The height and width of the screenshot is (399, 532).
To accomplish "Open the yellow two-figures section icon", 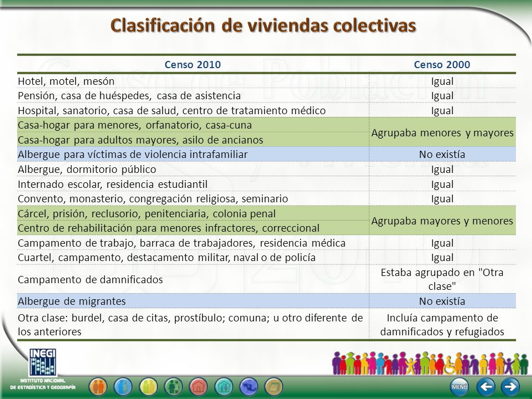I will pyautogui.click(x=149, y=386).
